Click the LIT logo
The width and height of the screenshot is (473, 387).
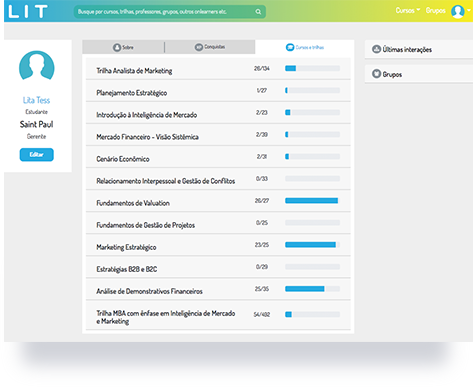coord(28,11)
